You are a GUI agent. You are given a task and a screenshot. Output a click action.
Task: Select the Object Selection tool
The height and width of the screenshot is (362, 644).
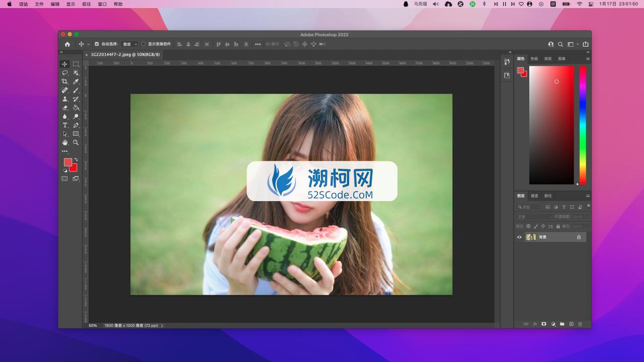point(76,73)
